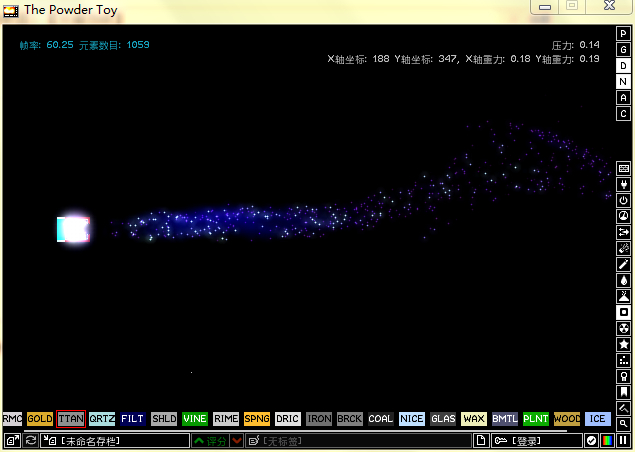Select the WOOD element

point(567,419)
